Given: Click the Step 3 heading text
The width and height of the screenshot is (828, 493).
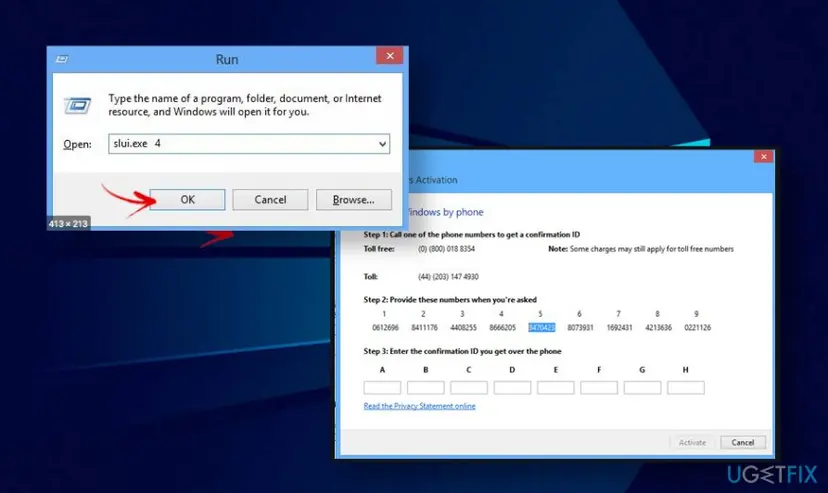Looking at the screenshot, I should (x=462, y=351).
